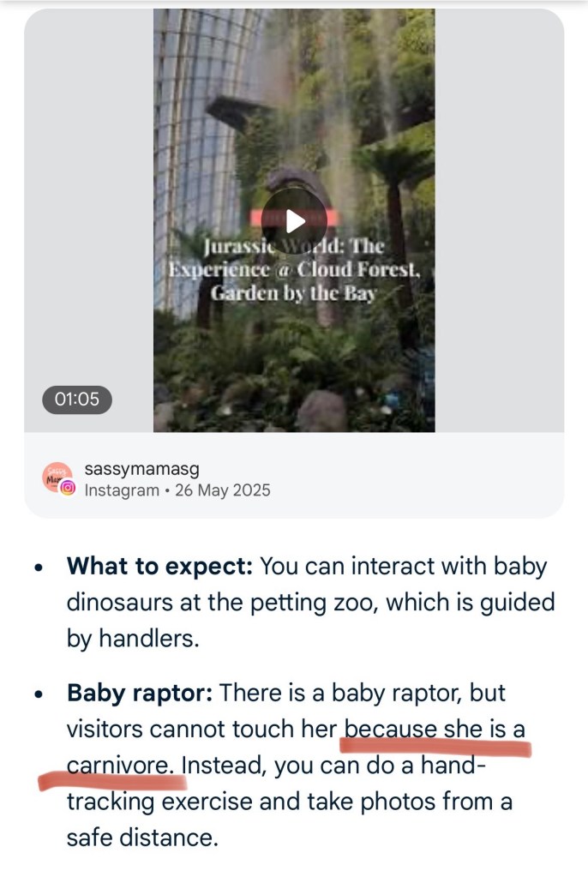Click the underlined word 'carnivore.'
This screenshot has height=877, width=588.
click(x=126, y=766)
